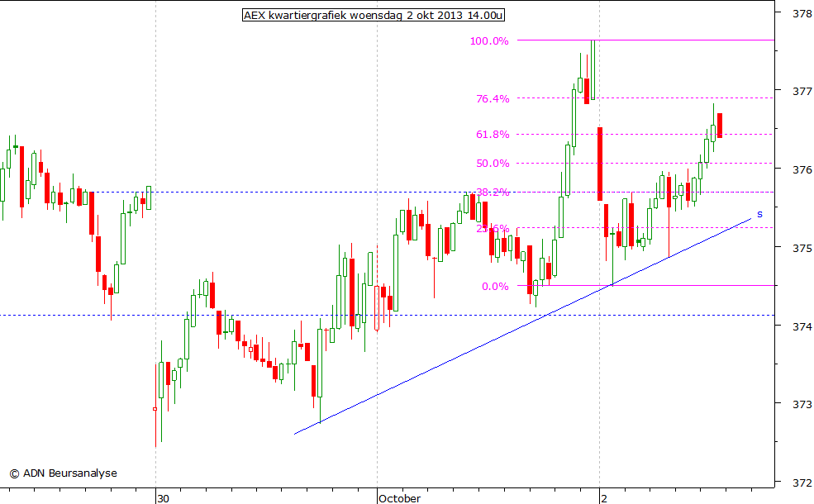This screenshot has height=504, width=814.
Task: Click the blue 's' trendline label
Action: point(759,214)
